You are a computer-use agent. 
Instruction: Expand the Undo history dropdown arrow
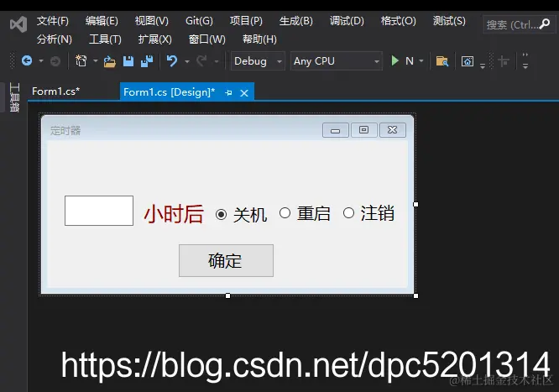point(187,62)
